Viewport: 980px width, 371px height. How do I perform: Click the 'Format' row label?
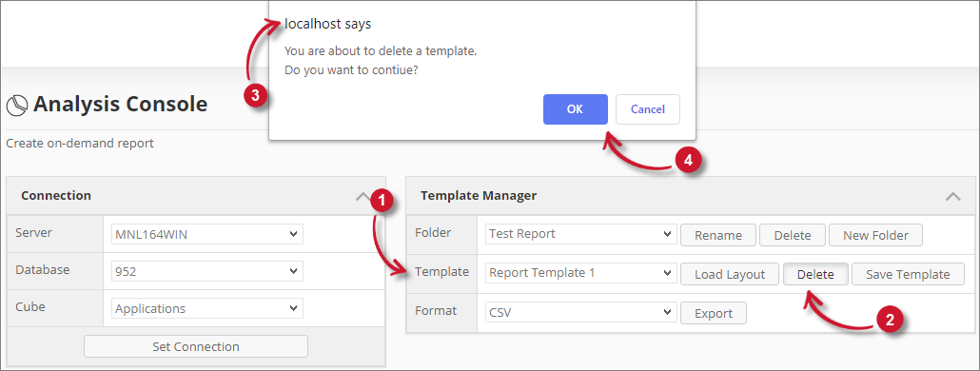(x=436, y=310)
